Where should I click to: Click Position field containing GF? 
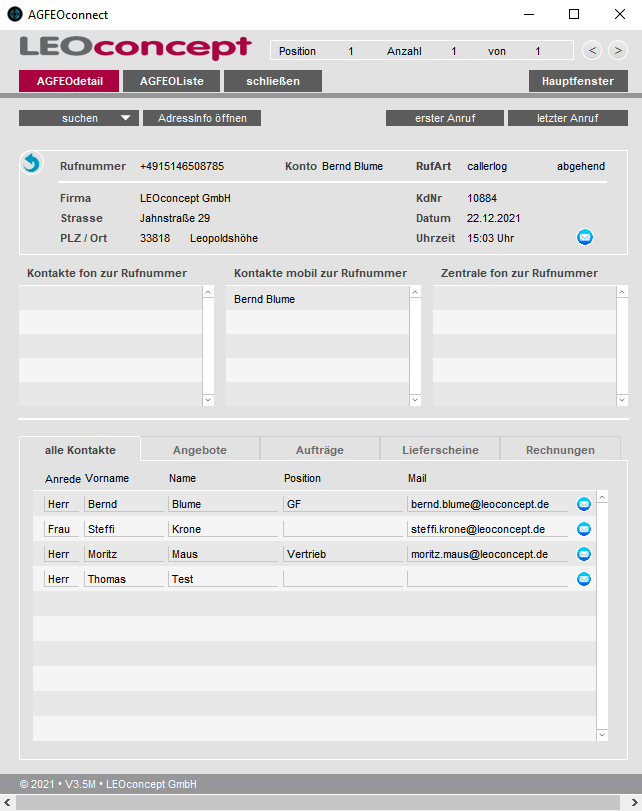click(343, 504)
